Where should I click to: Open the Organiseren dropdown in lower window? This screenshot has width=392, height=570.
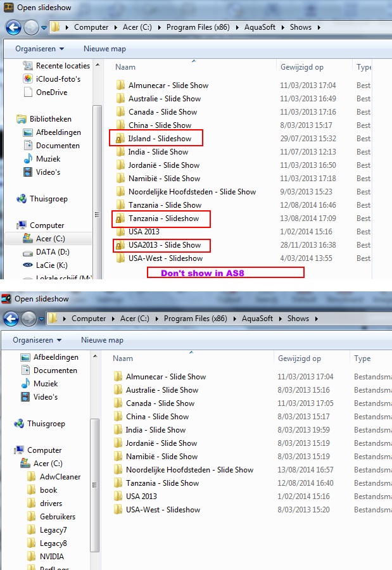(37, 340)
